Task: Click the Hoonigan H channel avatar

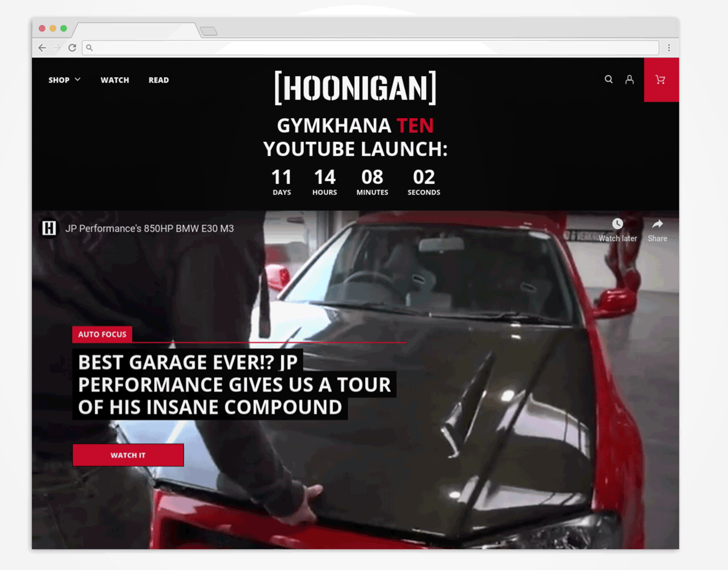Action: coord(49,229)
